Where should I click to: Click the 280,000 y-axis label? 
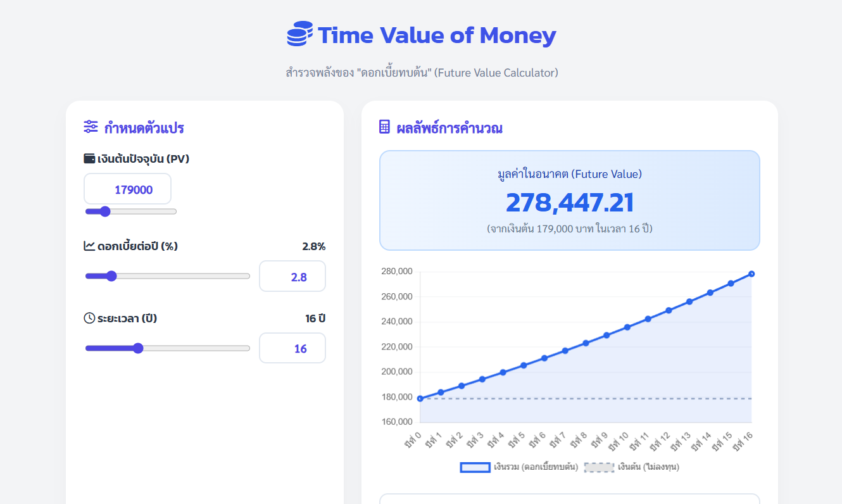(x=397, y=272)
